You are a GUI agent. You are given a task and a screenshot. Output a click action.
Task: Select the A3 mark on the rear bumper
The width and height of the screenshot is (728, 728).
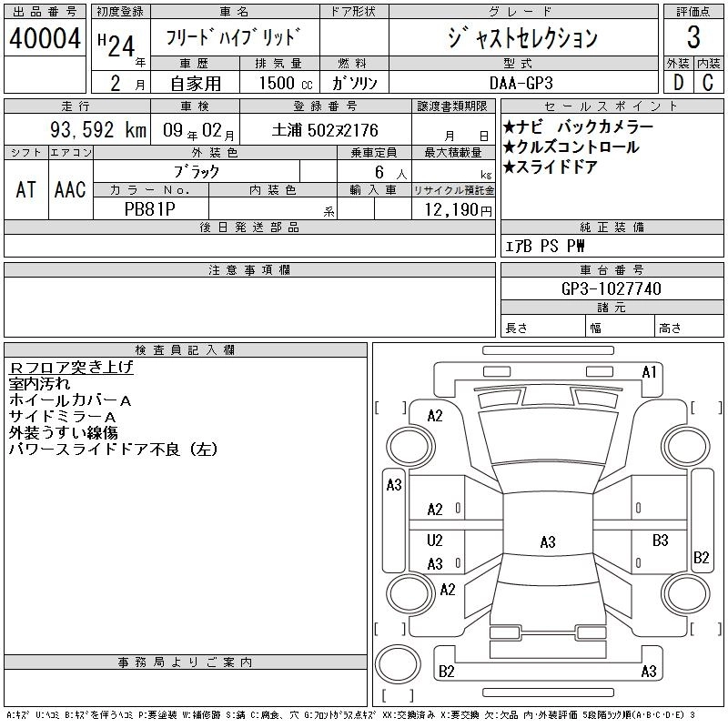[x=649, y=671]
